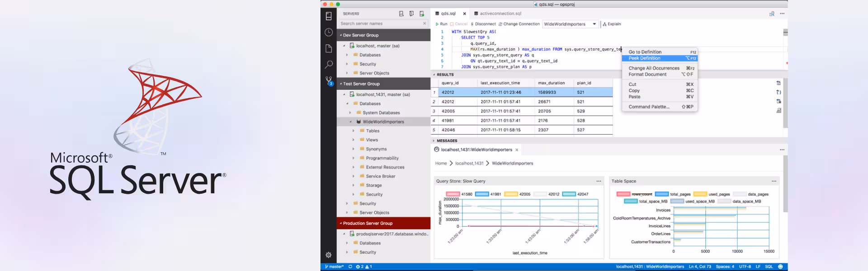Image resolution: width=868 pixels, height=271 pixels.
Task: Click the Run query button
Action: 441,24
